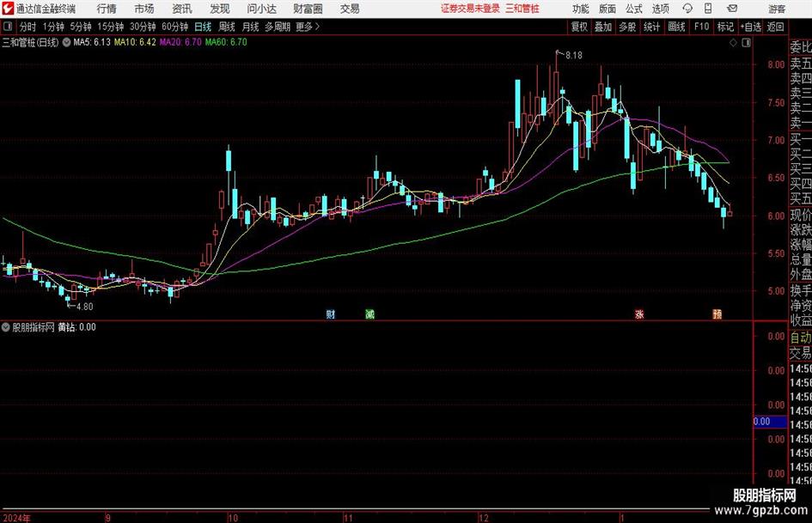This screenshot has width=812, height=523.
Task: Open the 财 marker on the chart
Action: (331, 313)
